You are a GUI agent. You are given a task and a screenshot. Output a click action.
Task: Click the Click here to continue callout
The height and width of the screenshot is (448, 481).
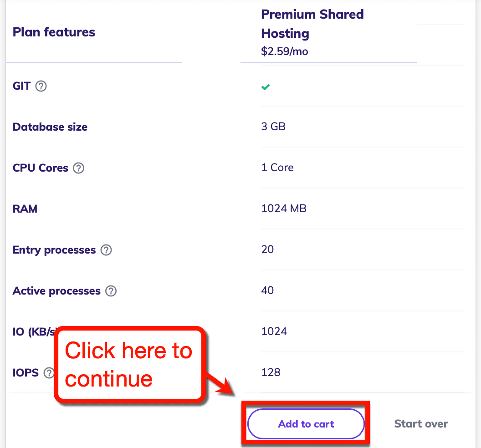pos(129,363)
